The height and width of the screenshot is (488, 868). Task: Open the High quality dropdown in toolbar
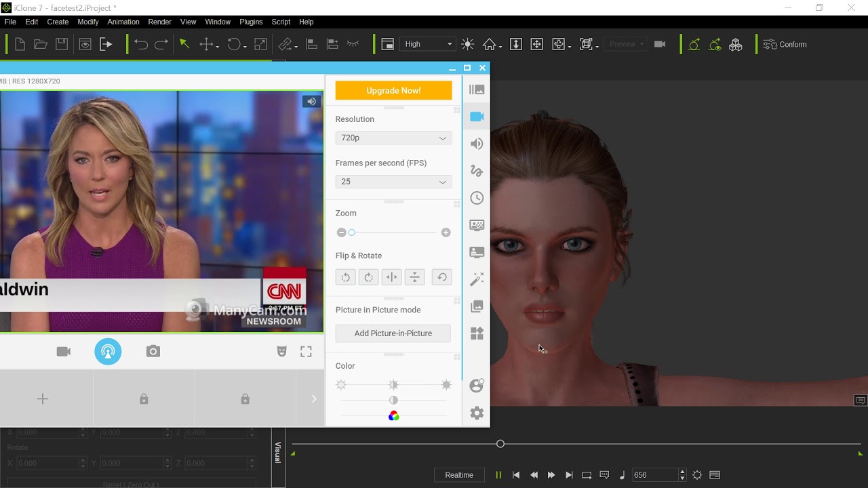[x=427, y=44]
